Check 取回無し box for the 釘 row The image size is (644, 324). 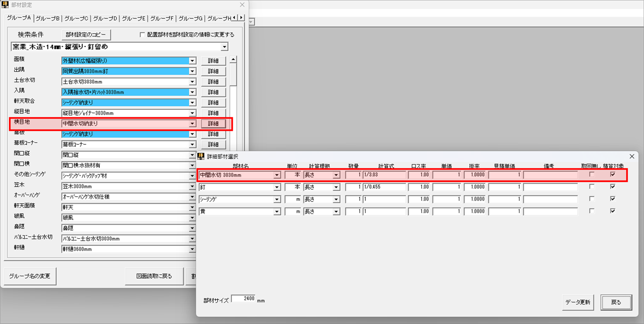(591, 187)
